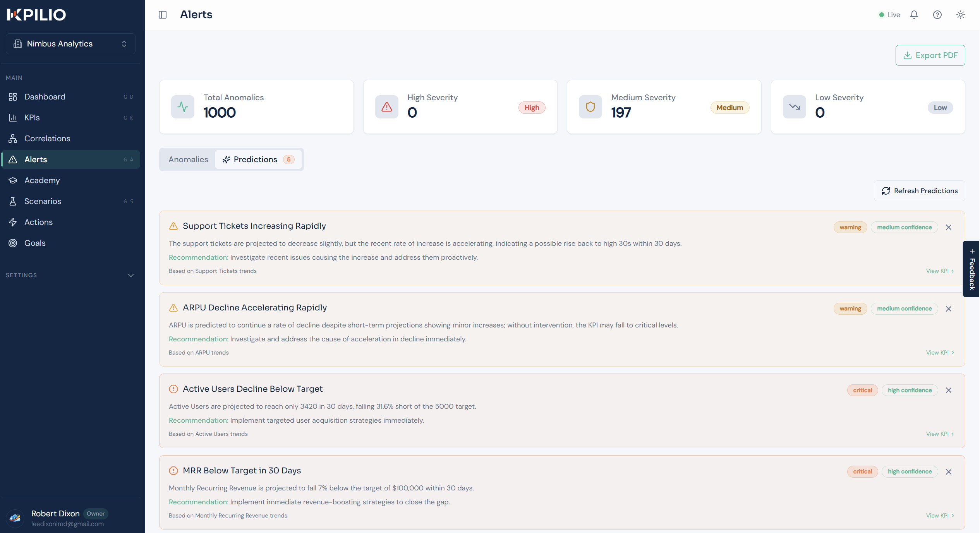
Task: Click the Predictions count badge showing 5
Action: click(x=289, y=159)
